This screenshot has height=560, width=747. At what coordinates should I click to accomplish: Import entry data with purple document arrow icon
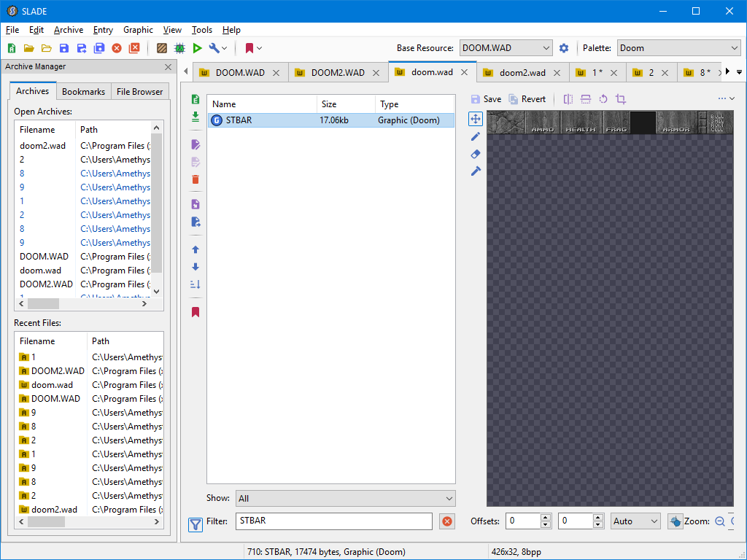click(196, 204)
